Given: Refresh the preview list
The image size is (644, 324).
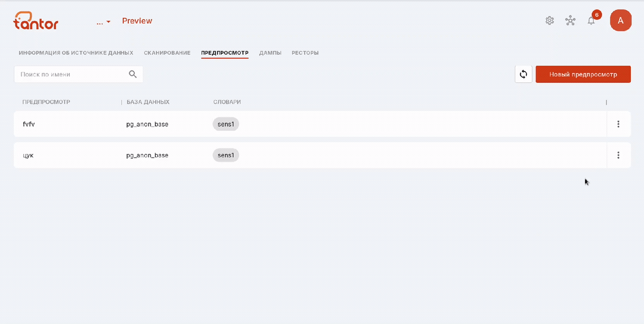Looking at the screenshot, I should point(524,75).
